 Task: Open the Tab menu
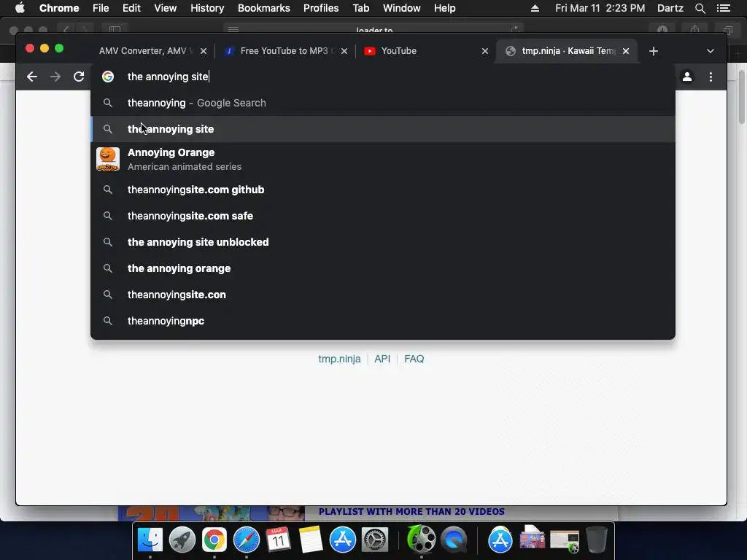point(360,8)
